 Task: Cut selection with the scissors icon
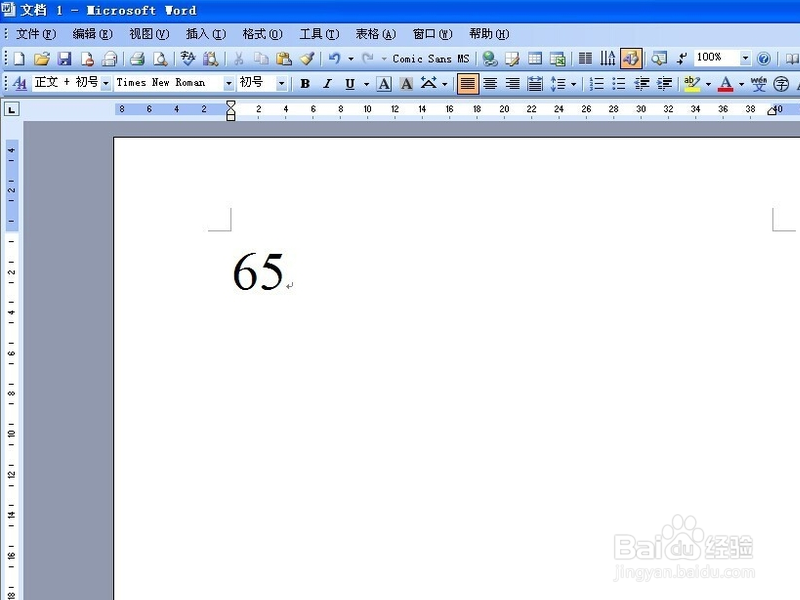point(238,59)
